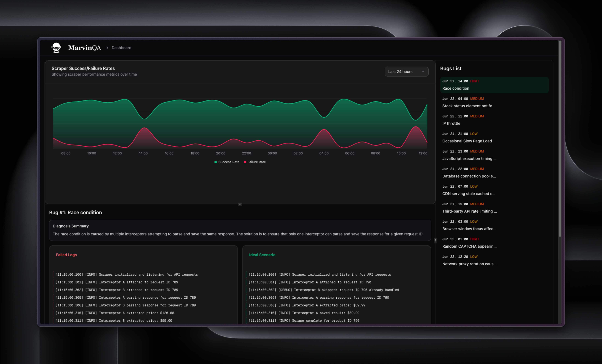Image resolution: width=602 pixels, height=364 pixels.
Task: Open the Last 24 hours time range dropdown
Action: tap(407, 71)
